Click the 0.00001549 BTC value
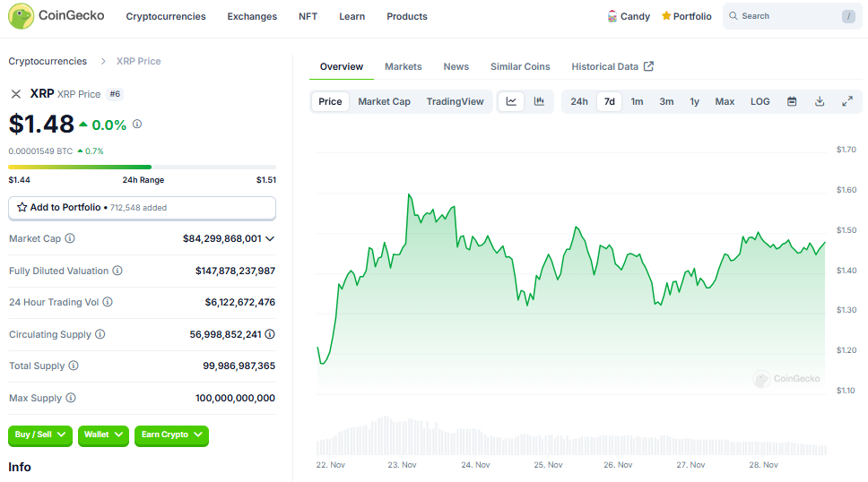Screen dimensions: 868x482 pyautogui.click(x=40, y=151)
